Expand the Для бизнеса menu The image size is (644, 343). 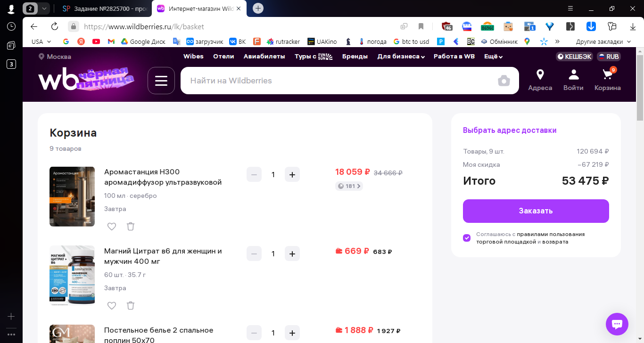[x=401, y=57]
